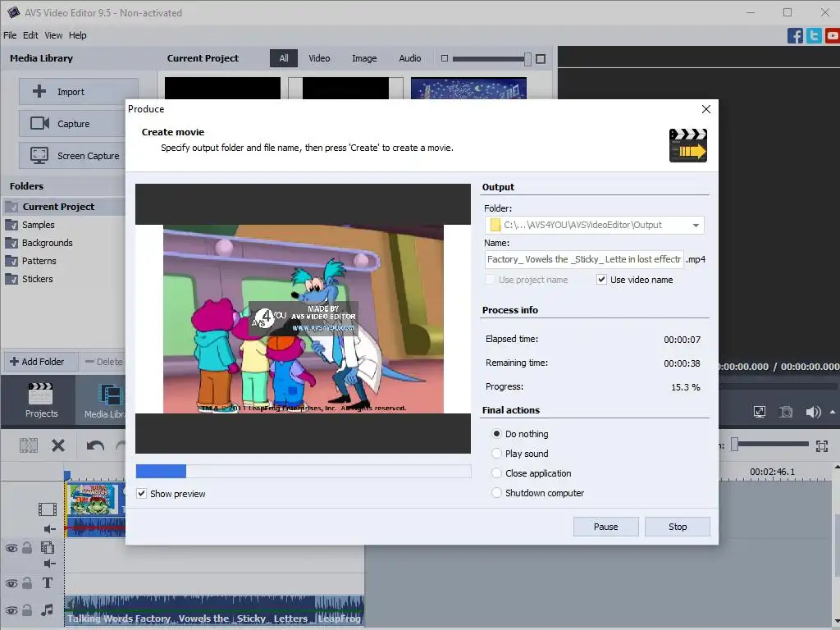Screen dimensions: 840x630
Task: Click the Add Folder button
Action: [x=41, y=362]
